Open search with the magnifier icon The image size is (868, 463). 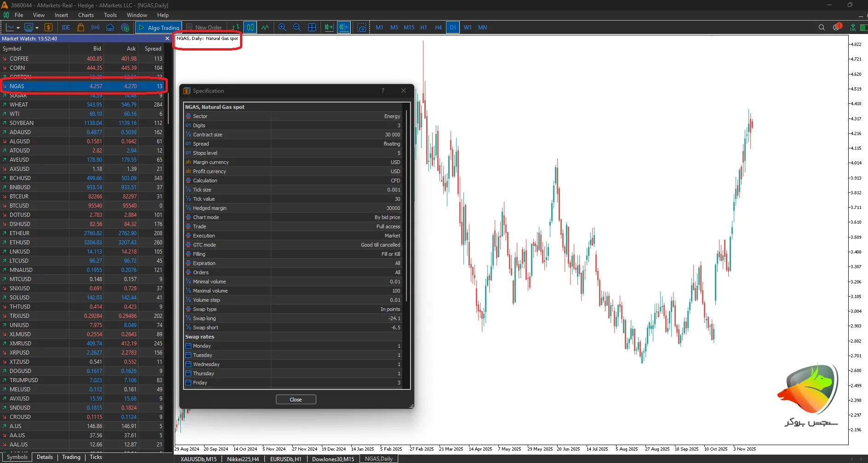click(822, 28)
